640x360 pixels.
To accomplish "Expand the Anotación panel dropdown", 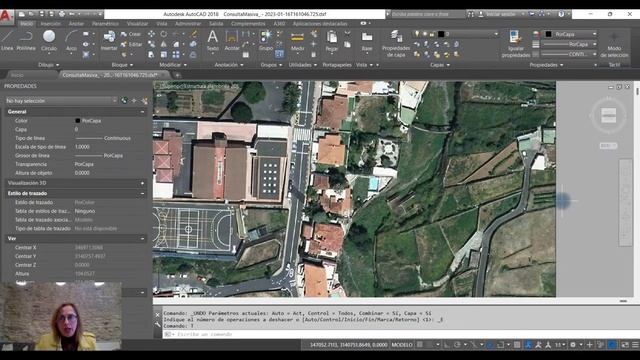I will [x=229, y=65].
